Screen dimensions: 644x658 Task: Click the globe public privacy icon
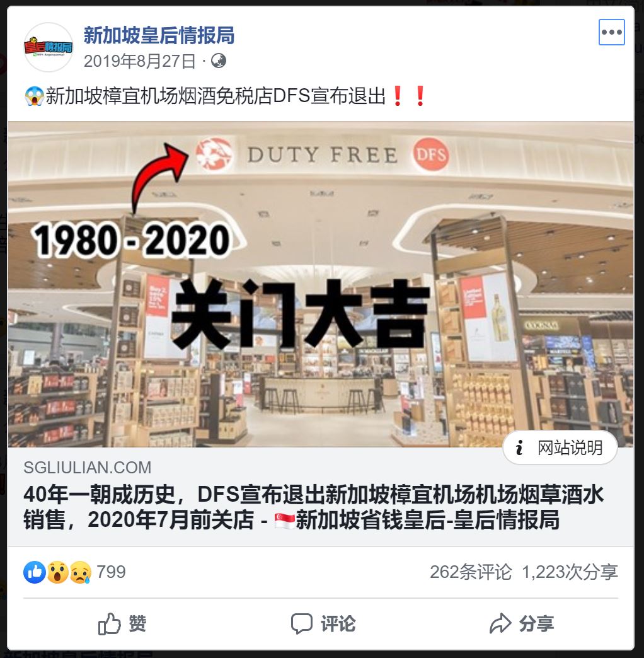coord(219,61)
